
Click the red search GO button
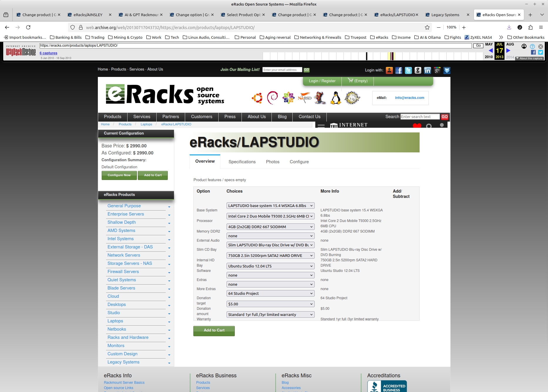pos(444,117)
